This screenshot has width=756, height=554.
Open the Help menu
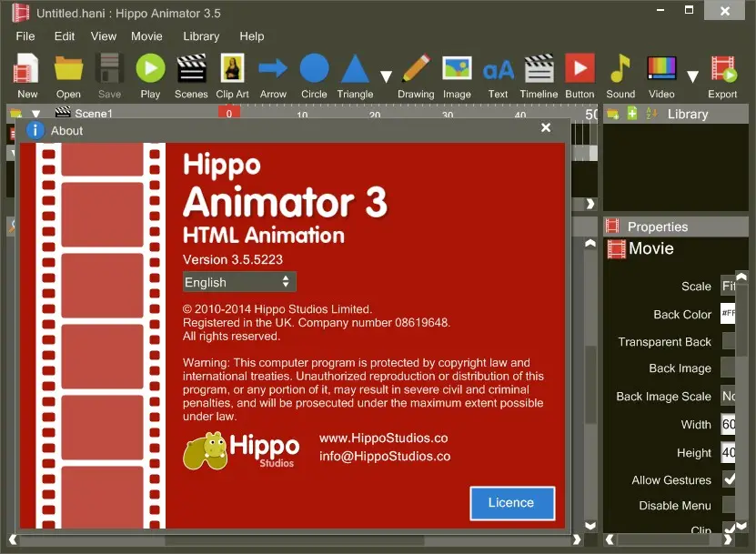(x=252, y=36)
